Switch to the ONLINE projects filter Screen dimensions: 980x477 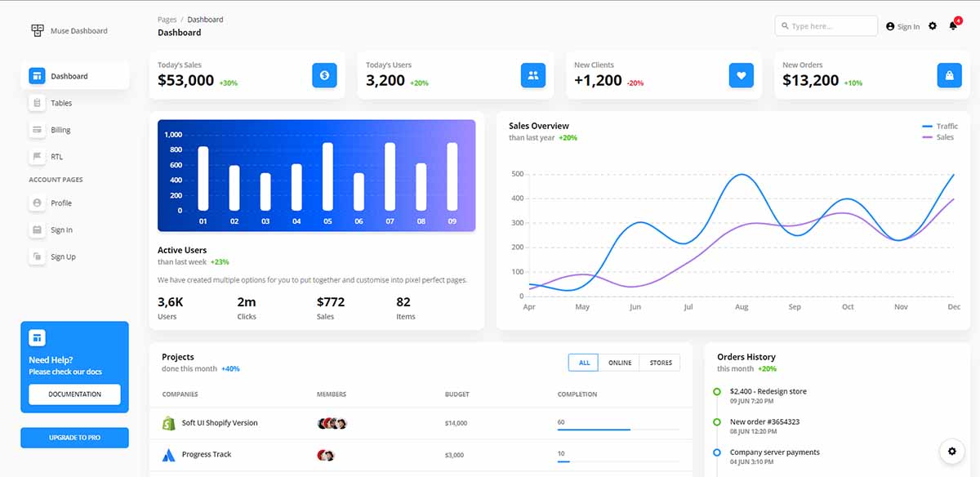(619, 362)
